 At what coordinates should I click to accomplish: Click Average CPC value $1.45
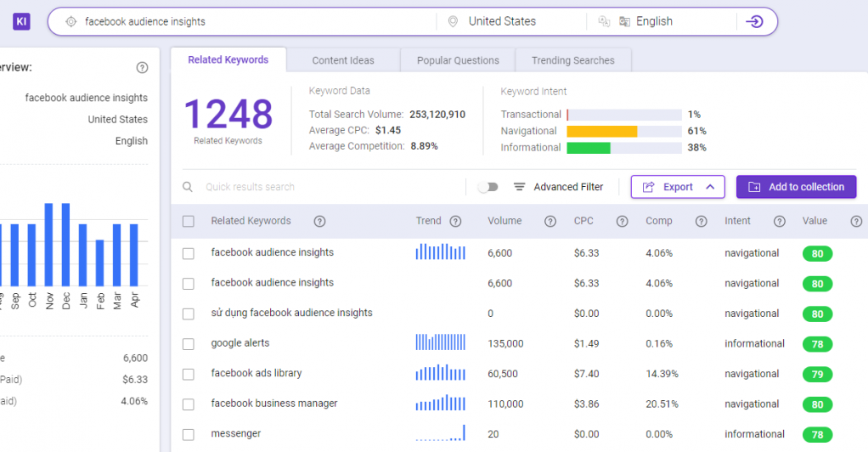pos(388,130)
